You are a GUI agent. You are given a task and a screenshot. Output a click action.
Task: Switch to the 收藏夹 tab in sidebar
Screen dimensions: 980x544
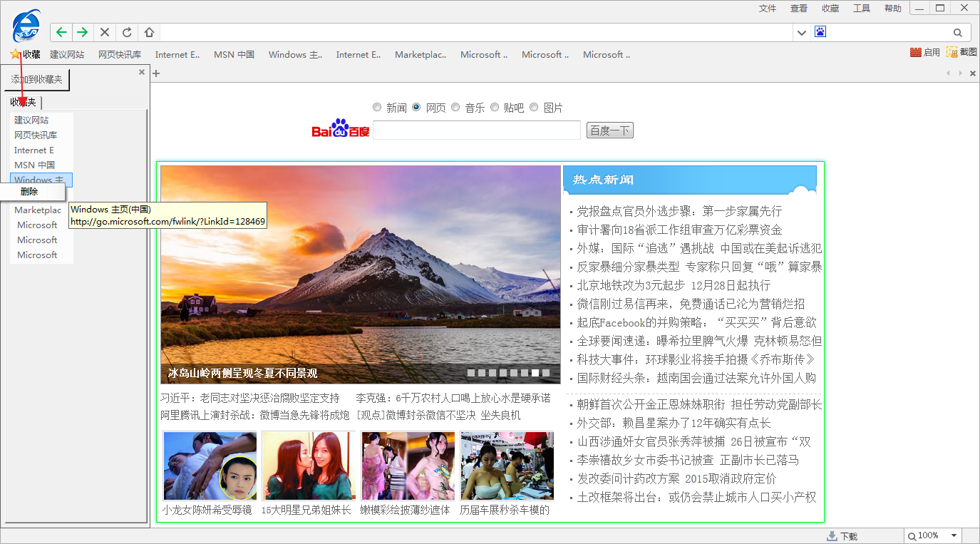23,103
